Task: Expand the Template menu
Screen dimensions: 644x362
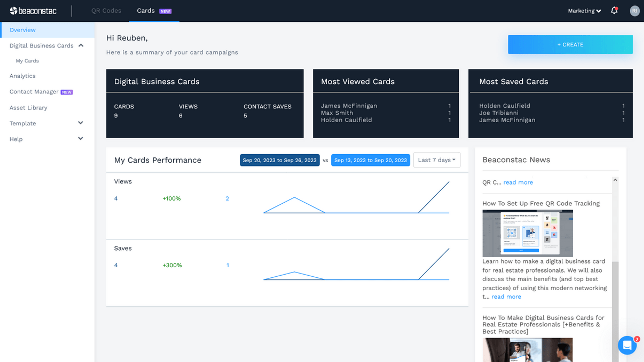Action: [x=80, y=123]
